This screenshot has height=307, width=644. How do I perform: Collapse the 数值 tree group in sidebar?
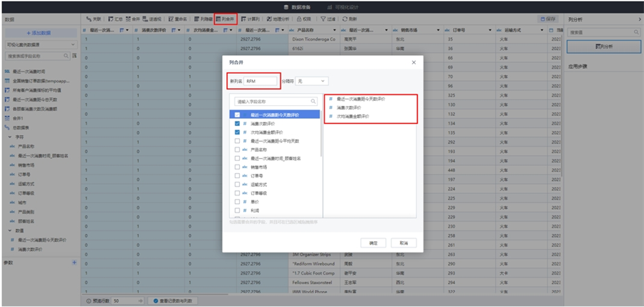(x=11, y=230)
